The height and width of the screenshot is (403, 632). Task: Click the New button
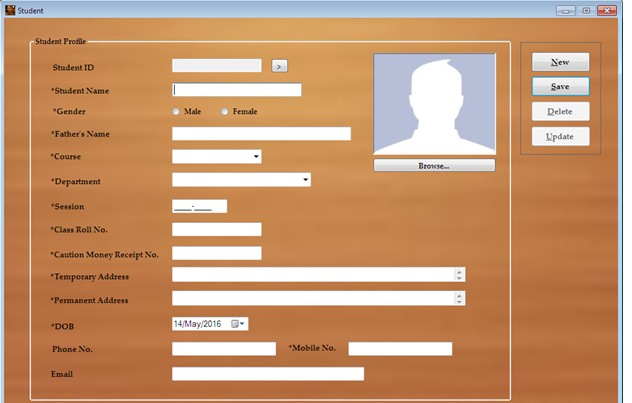click(560, 62)
